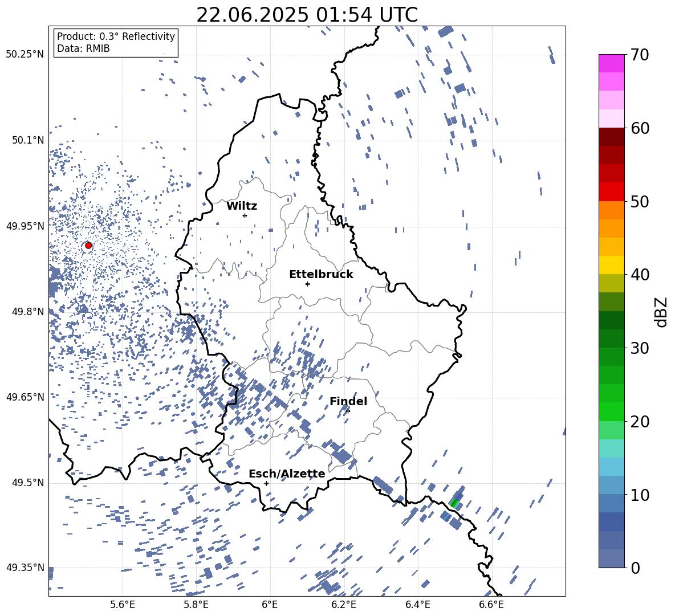Screen dimensions: 675x616
Task: Click the bright green colorbar swatch above 20
Action: pos(611,411)
